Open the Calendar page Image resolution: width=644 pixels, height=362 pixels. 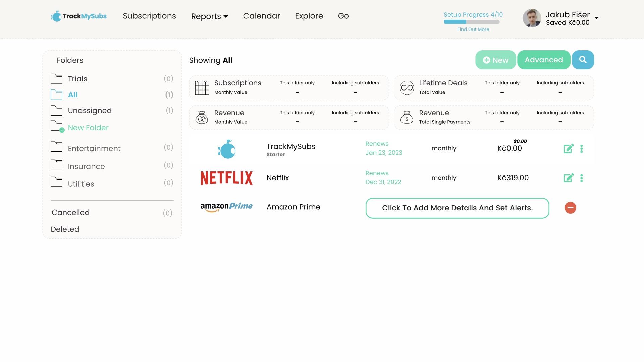pos(261,16)
